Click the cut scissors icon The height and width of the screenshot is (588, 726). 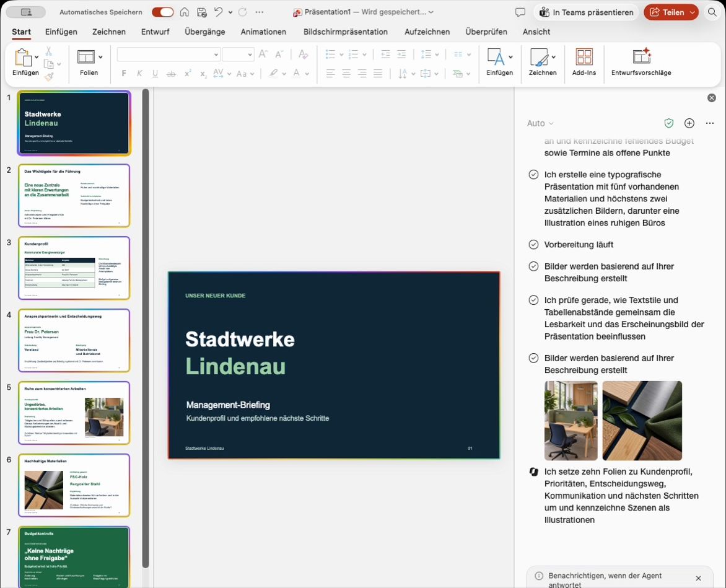[48, 51]
